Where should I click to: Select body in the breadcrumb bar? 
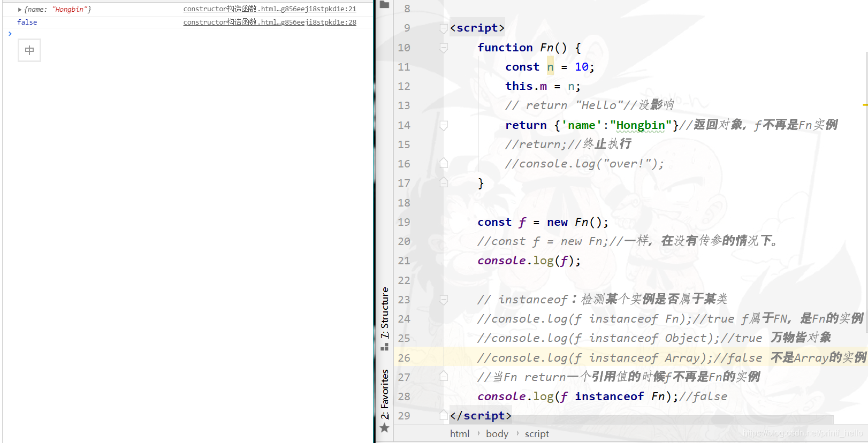coord(497,434)
